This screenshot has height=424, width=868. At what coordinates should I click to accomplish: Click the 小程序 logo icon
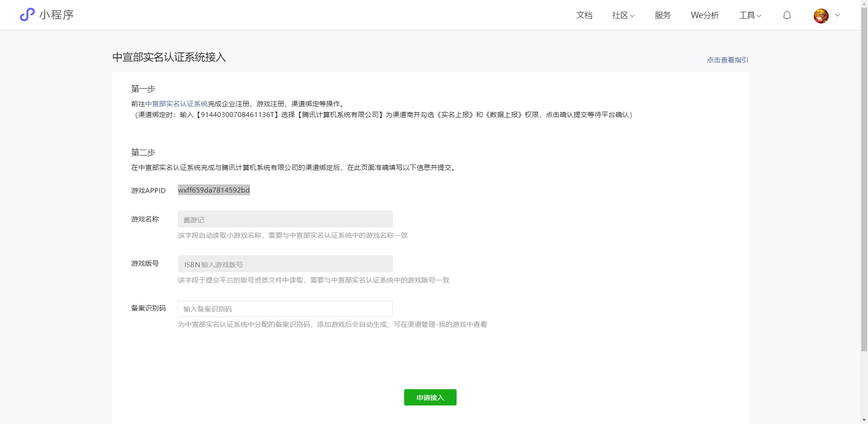[x=27, y=14]
